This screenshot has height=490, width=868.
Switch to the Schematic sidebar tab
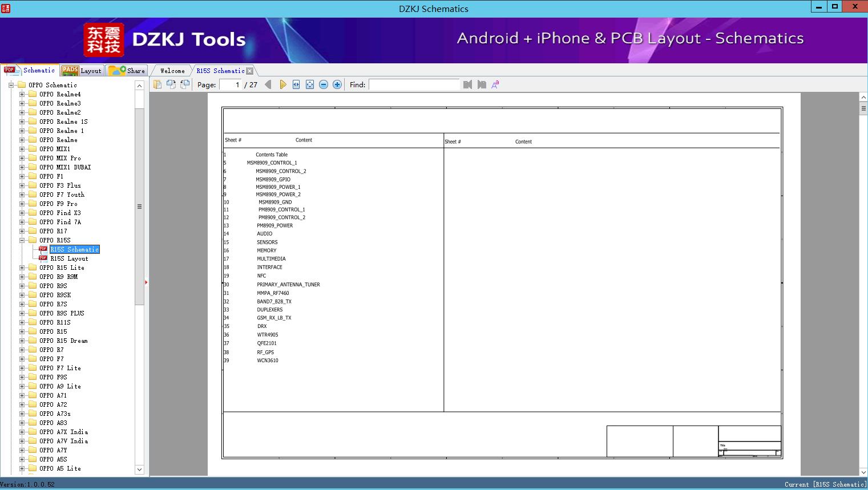(30, 70)
